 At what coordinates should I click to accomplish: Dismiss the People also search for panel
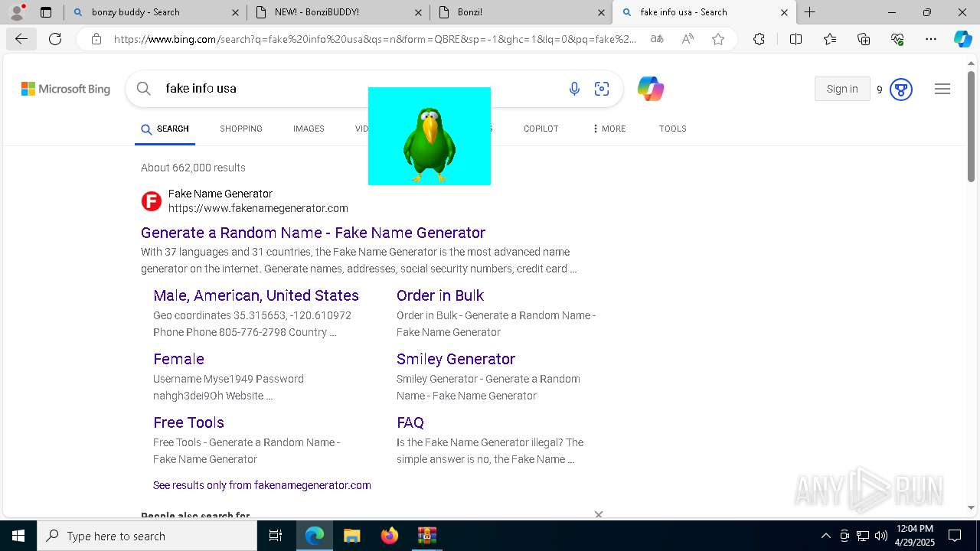point(599,514)
